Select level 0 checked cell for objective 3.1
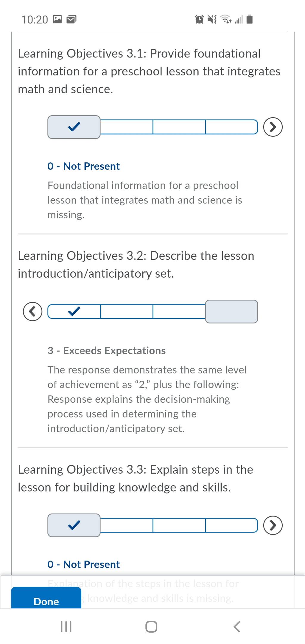 coord(74,127)
